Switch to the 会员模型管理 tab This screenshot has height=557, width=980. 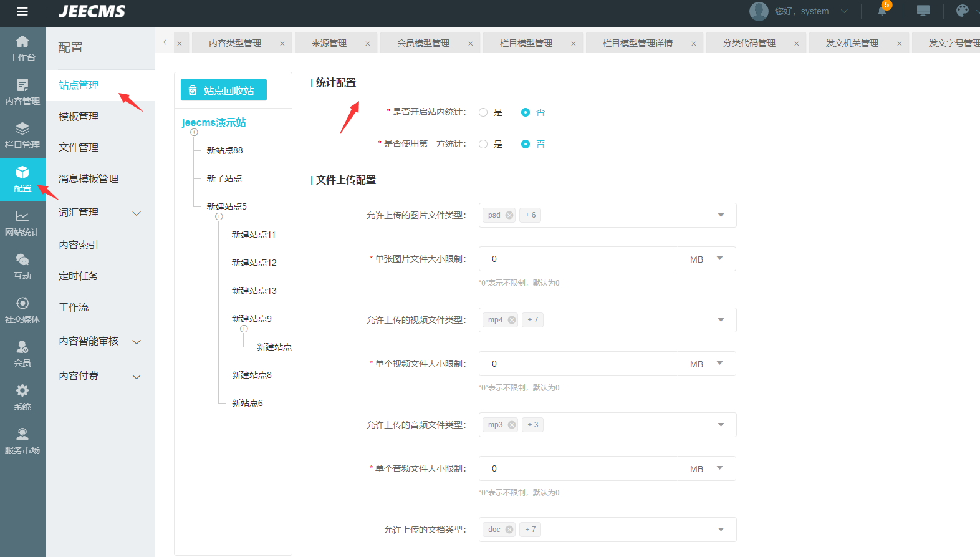(423, 43)
